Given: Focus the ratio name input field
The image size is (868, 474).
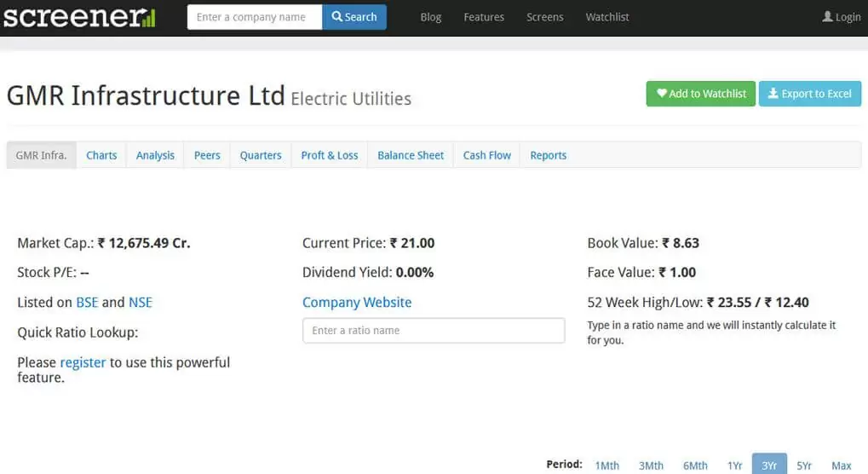Looking at the screenshot, I should coord(434,331).
